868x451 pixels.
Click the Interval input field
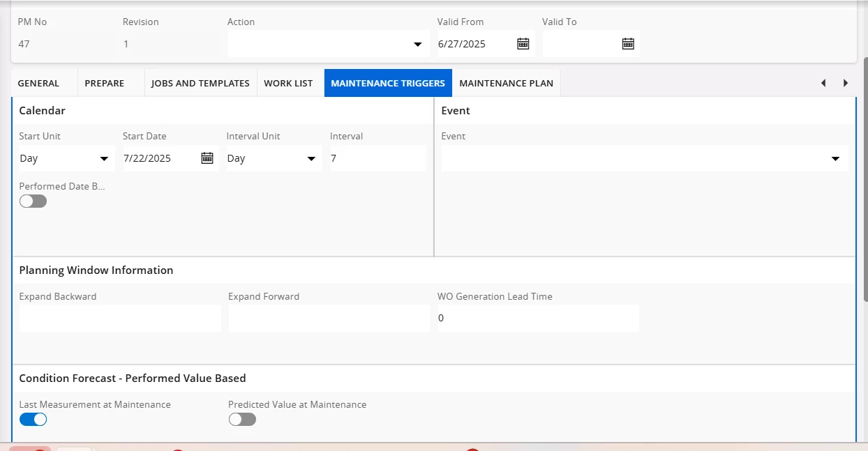pyautogui.click(x=378, y=158)
